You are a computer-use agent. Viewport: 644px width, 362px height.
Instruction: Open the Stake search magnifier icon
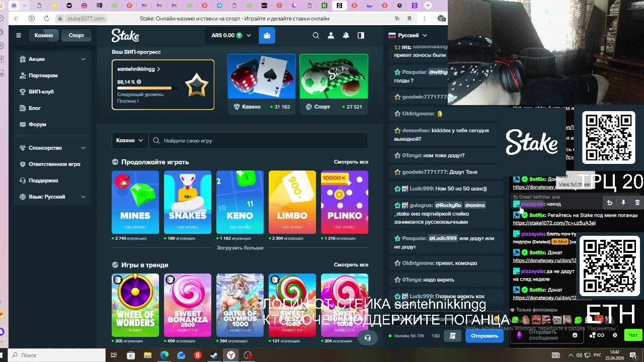316,35
